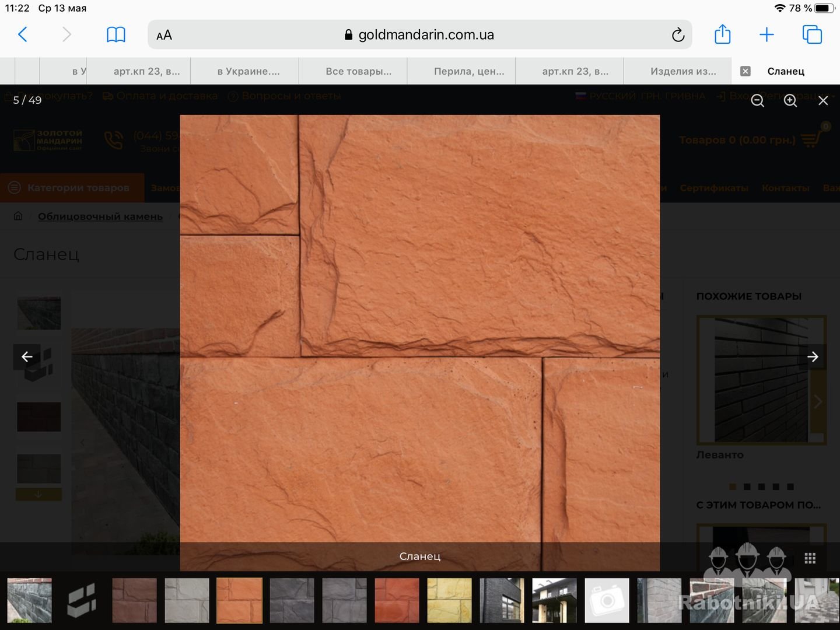The height and width of the screenshot is (630, 840).
Task: Reload the page with refresh icon
Action: [x=678, y=35]
